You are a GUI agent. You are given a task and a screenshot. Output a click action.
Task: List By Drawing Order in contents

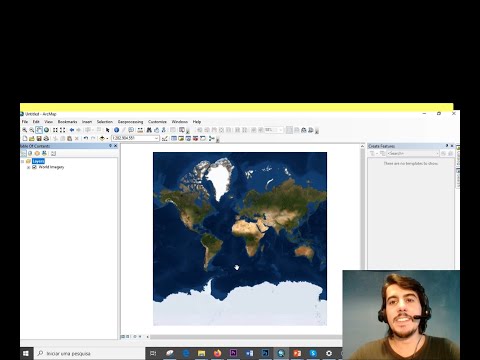(x=24, y=153)
